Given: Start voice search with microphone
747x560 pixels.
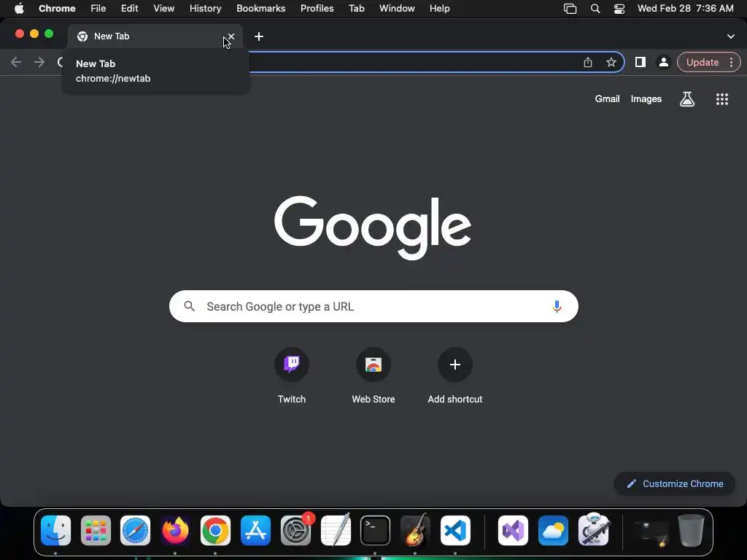Looking at the screenshot, I should coord(557,307).
